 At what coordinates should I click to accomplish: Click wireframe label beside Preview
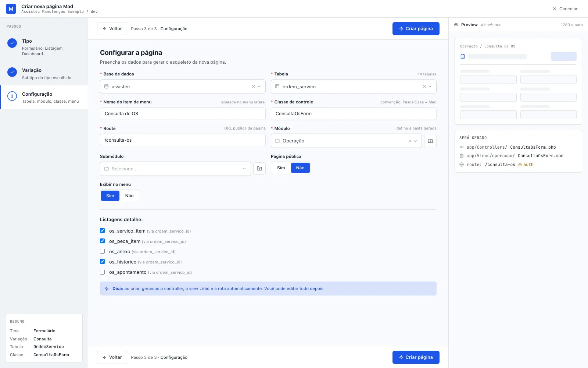pyautogui.click(x=491, y=25)
